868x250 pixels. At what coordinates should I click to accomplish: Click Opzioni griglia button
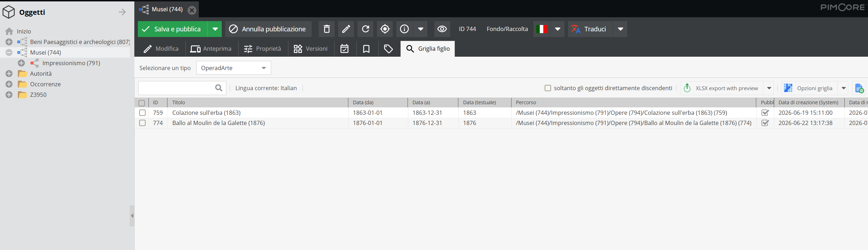point(809,88)
